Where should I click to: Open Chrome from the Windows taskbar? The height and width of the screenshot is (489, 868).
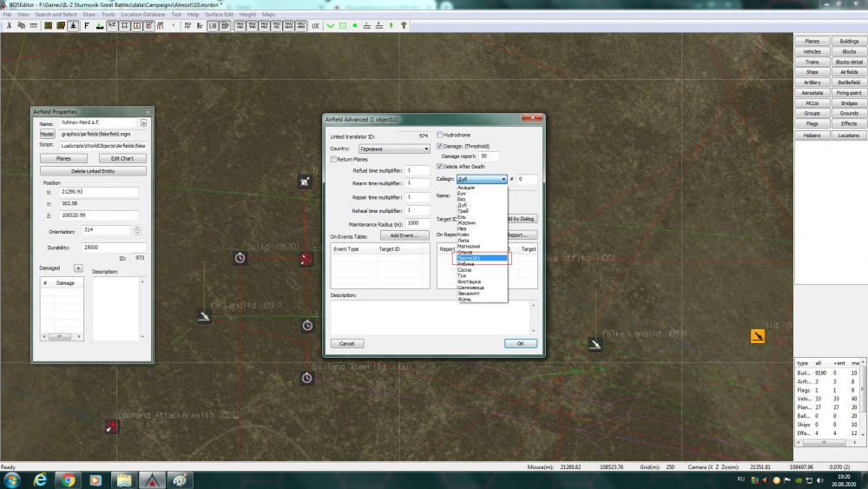(68, 479)
